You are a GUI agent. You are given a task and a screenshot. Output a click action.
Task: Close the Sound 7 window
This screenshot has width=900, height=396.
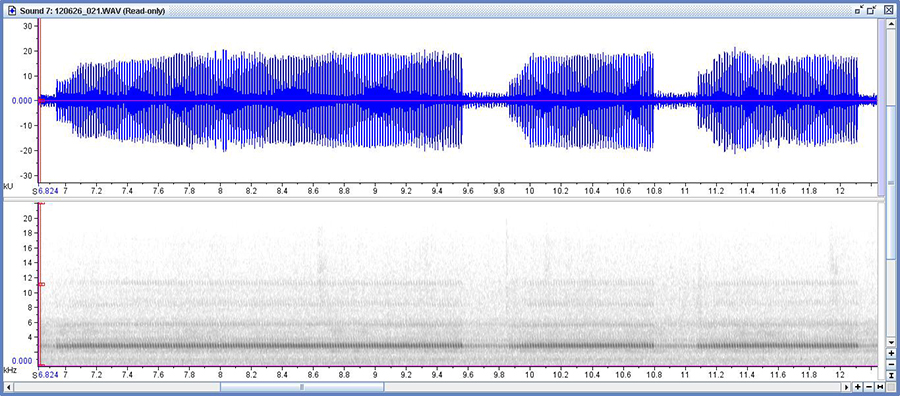pos(889,10)
